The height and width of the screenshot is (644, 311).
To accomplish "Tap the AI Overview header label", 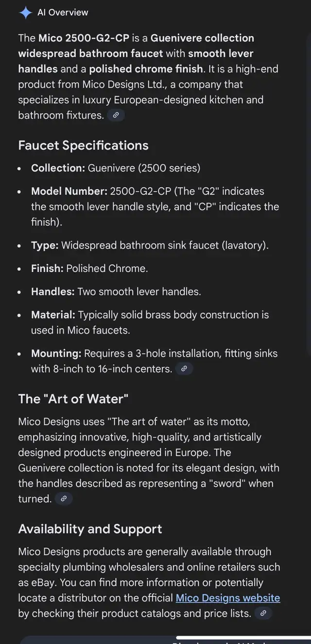I will [63, 12].
